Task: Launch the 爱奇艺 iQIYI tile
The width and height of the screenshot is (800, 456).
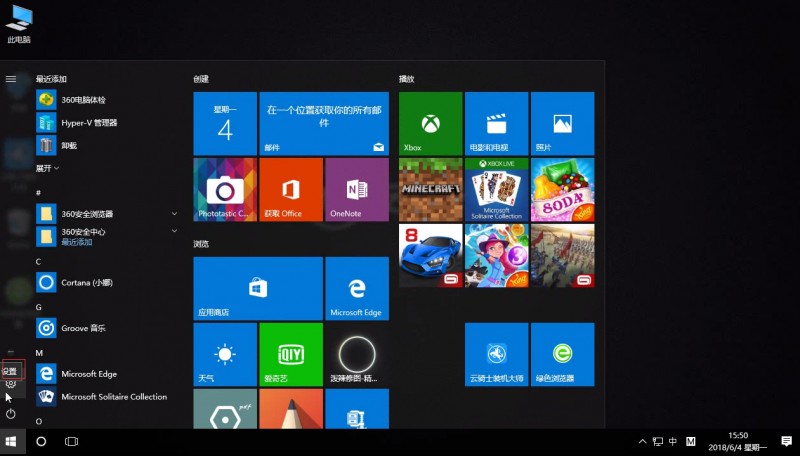Action: pos(291,354)
